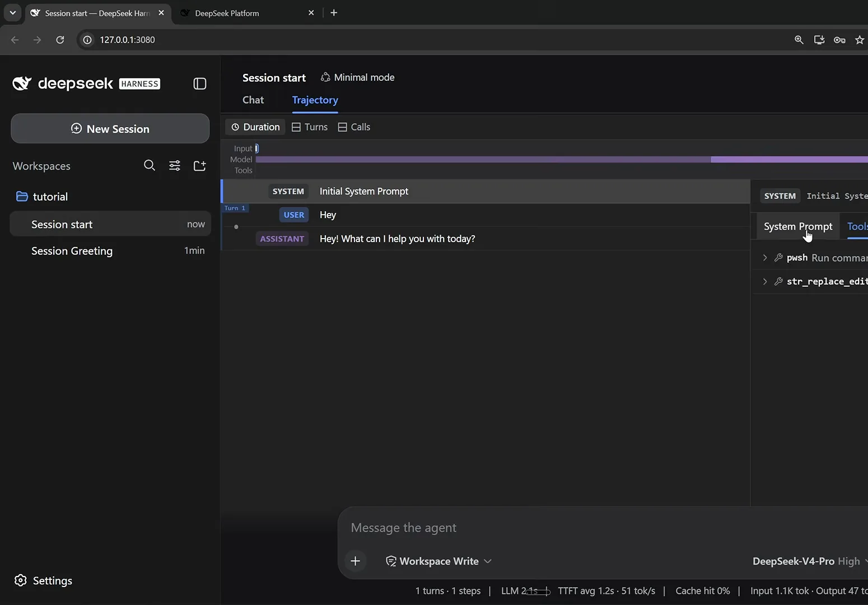Click the Model timeline bar
This screenshot has height=605, width=868.
[562, 160]
